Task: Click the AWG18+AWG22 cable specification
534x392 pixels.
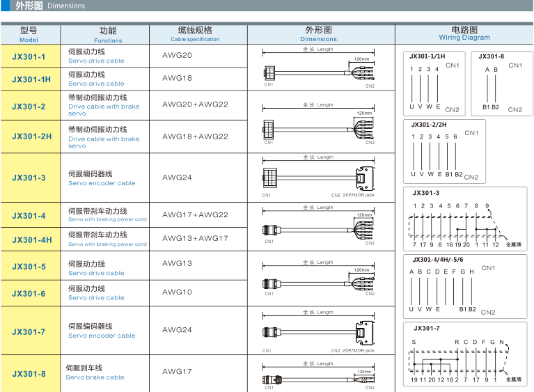Action: click(x=195, y=136)
